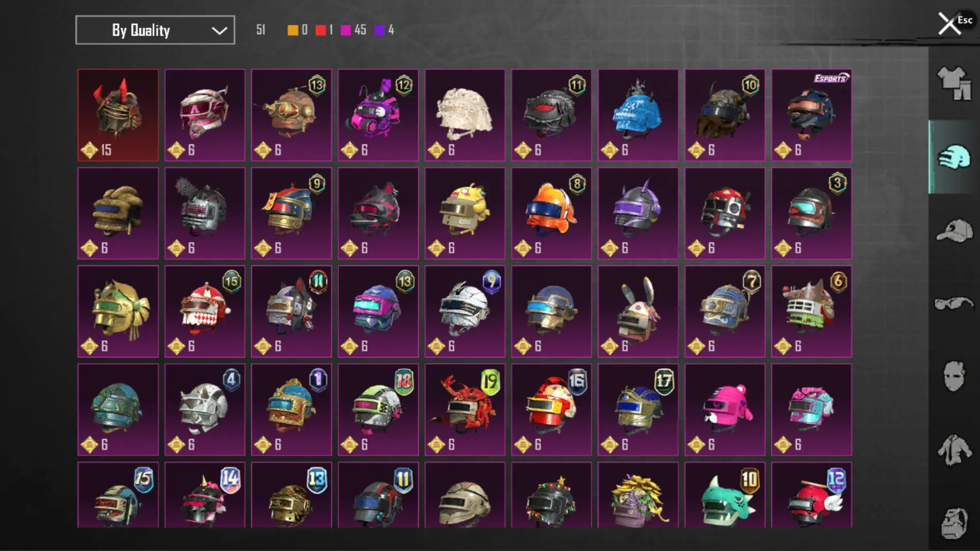Select the helmet category icon in sidebar
The height and width of the screenshot is (551, 980).
[x=953, y=157]
